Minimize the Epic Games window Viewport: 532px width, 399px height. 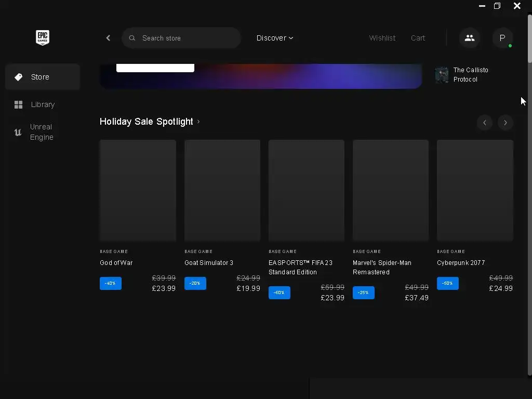click(x=482, y=6)
